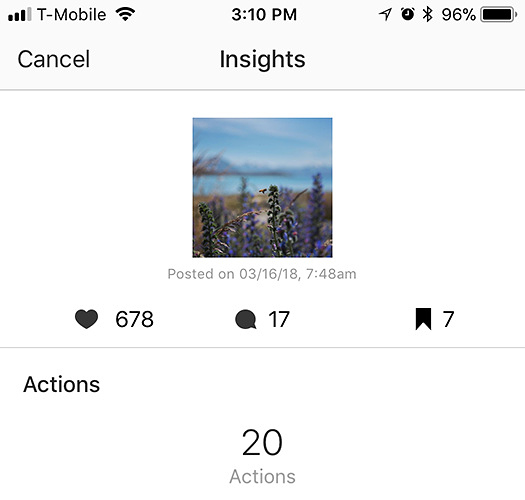This screenshot has width=525, height=500.
Task: Tap the posted date text
Action: (262, 274)
